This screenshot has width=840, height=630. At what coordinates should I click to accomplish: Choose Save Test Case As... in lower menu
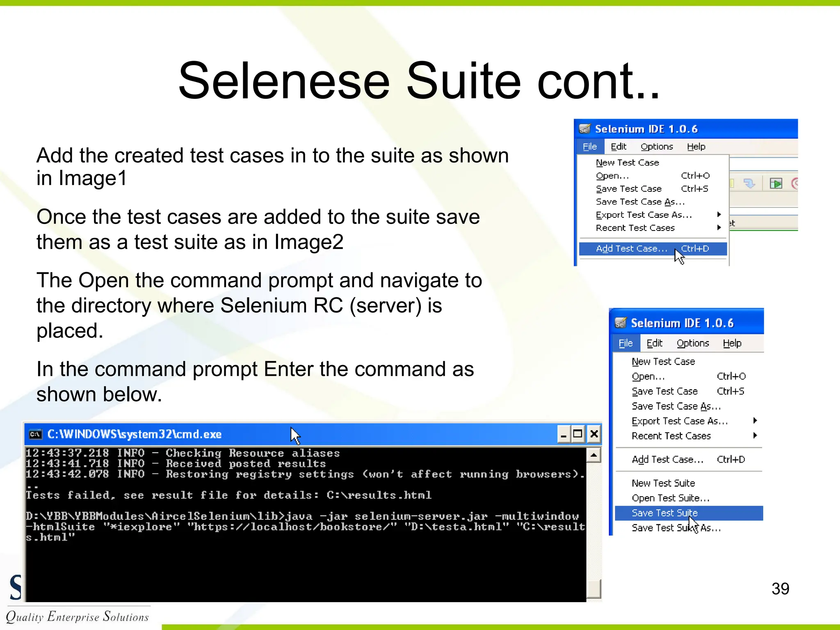(x=689, y=406)
